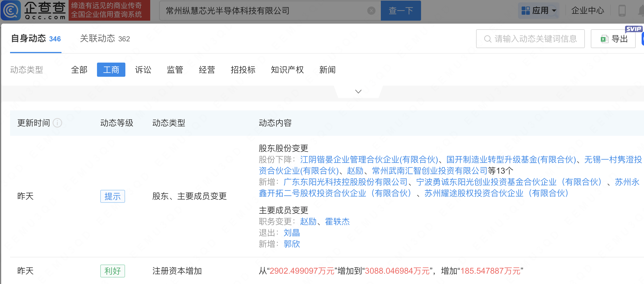The height and width of the screenshot is (284, 644).
Task: Click the 3088.046984万元 capital value
Action: (397, 271)
